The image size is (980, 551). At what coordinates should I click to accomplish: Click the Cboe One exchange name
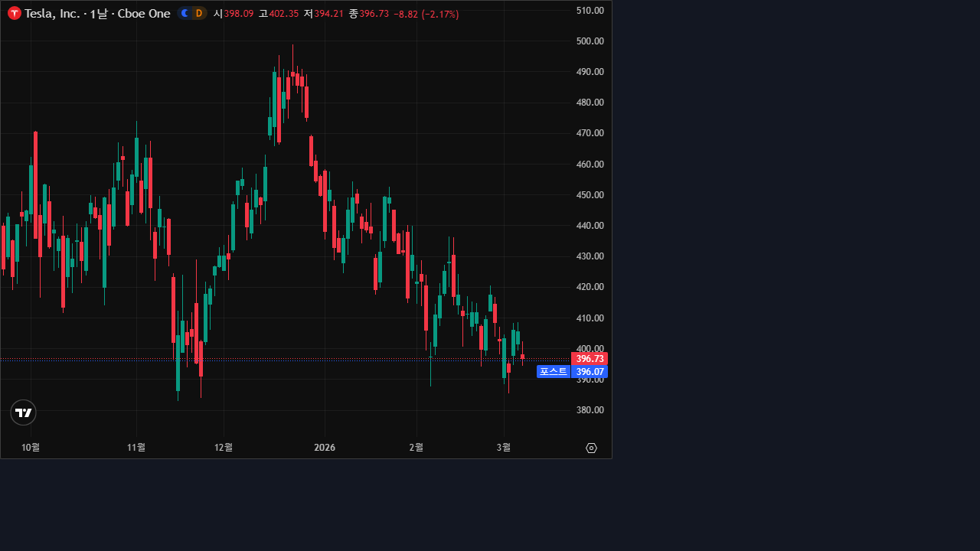click(144, 14)
